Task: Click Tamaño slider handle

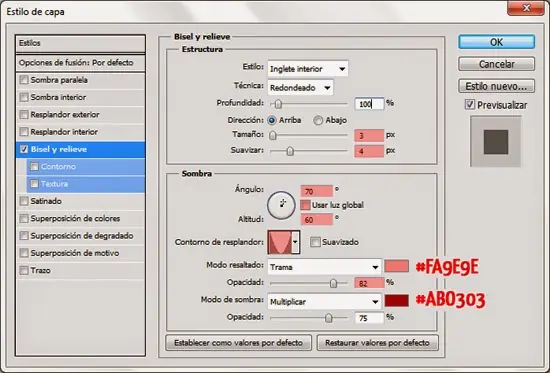Action: click(x=273, y=135)
